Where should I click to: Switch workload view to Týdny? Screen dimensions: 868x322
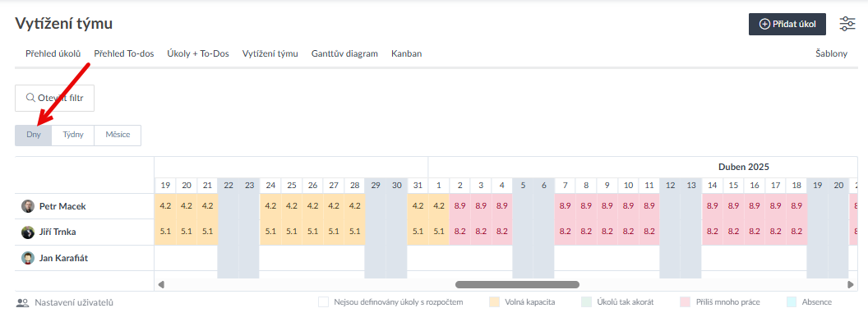click(x=73, y=135)
